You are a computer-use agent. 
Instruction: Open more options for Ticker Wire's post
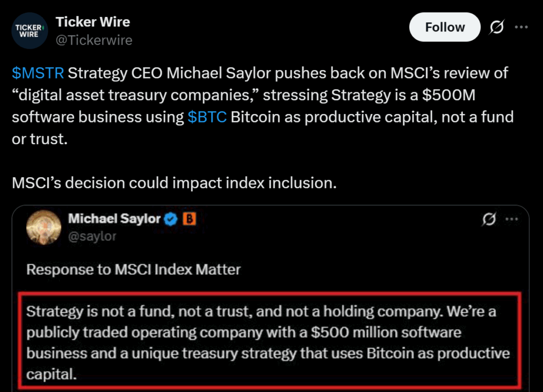coord(522,28)
